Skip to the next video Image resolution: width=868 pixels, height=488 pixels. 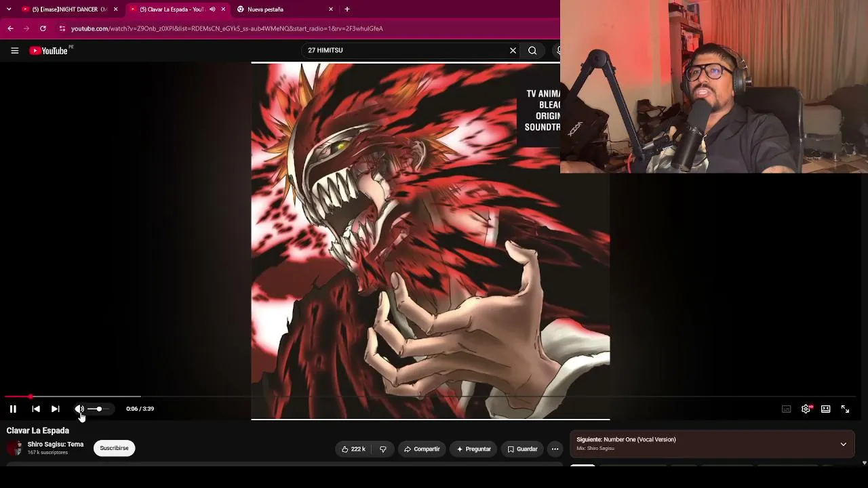click(56, 409)
